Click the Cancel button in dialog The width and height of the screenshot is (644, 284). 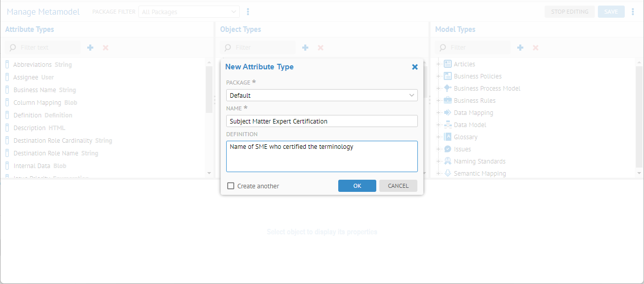tap(398, 186)
